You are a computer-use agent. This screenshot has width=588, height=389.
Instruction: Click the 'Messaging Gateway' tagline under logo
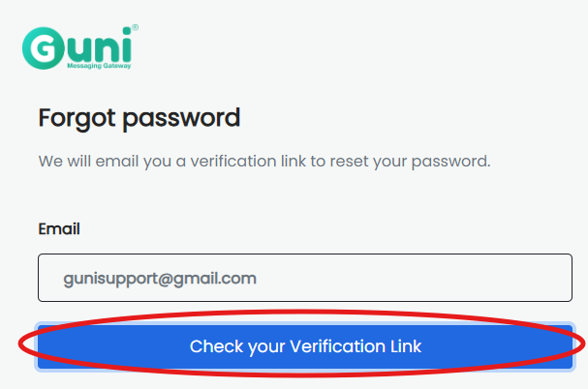(x=99, y=66)
